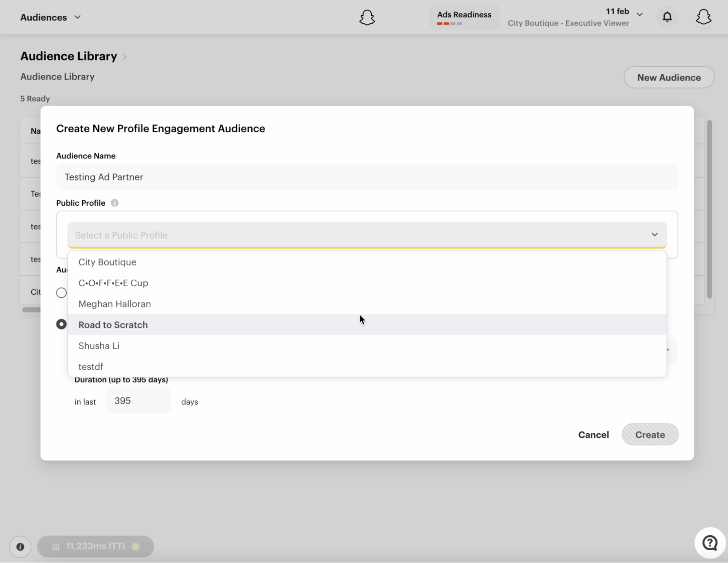This screenshot has height=563, width=728.
Task: Select the unselected audience type radio button
Action: coord(61,292)
